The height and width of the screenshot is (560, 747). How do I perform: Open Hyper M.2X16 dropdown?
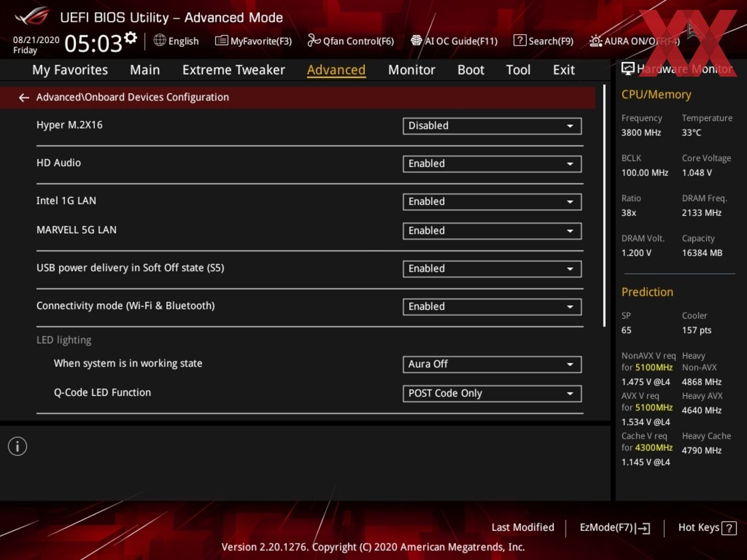click(492, 126)
